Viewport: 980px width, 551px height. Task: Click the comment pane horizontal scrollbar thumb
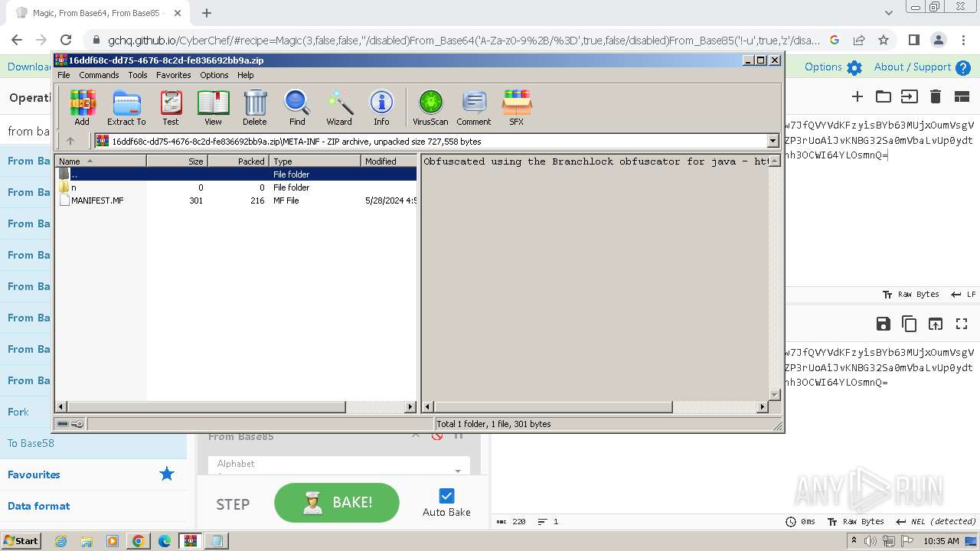[x=553, y=406]
